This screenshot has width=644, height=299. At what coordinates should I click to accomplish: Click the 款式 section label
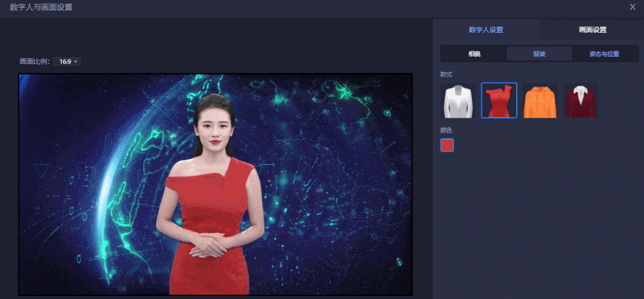point(446,75)
